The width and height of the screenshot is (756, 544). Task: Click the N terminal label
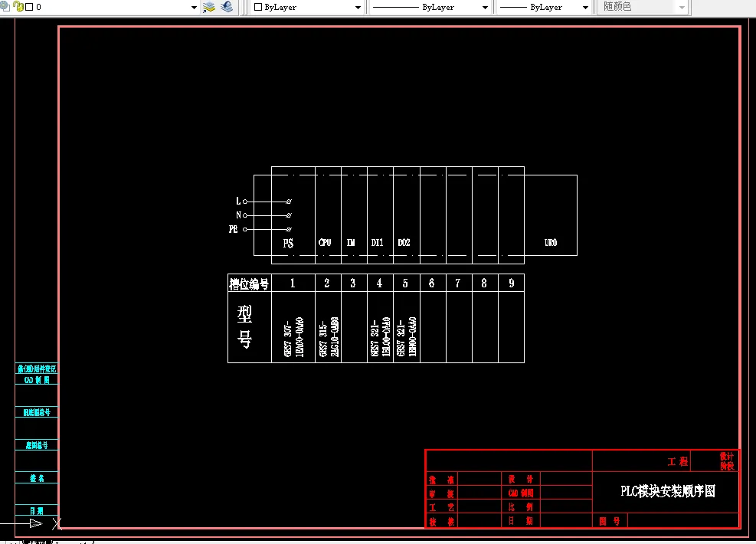coord(238,215)
